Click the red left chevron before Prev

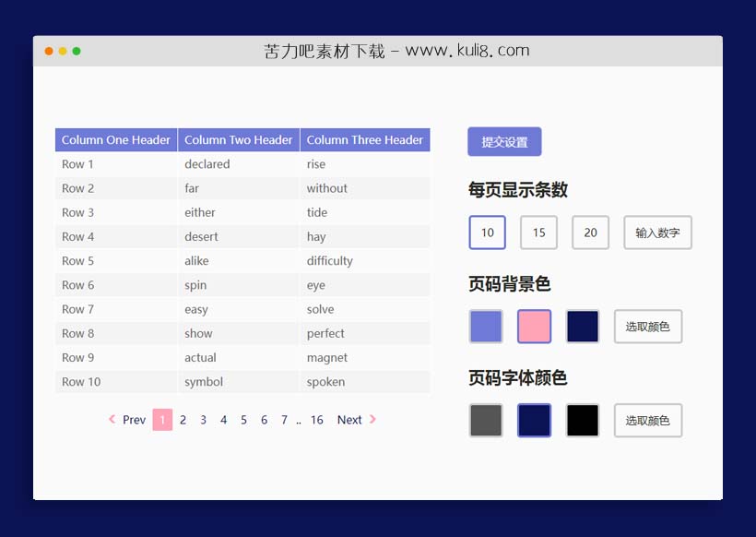pyautogui.click(x=112, y=420)
